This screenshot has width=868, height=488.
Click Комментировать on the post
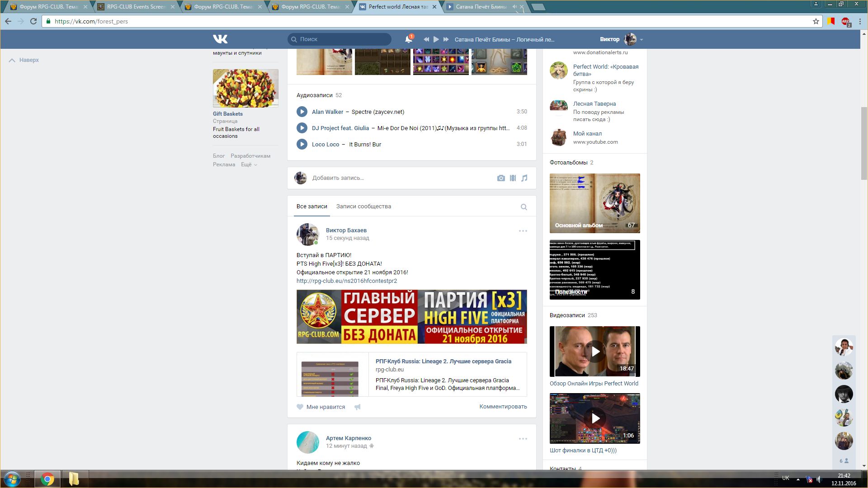click(x=503, y=407)
